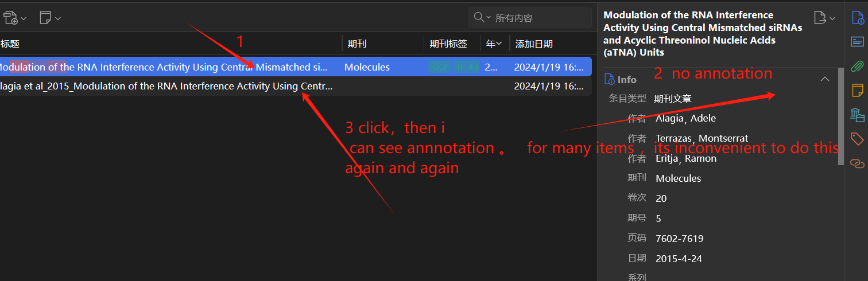Click the Add Attachment toolbar icon
868x281 pixels.
[x=11, y=18]
